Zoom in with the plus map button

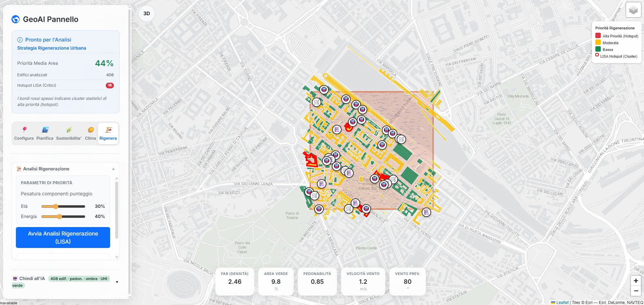(x=636, y=281)
